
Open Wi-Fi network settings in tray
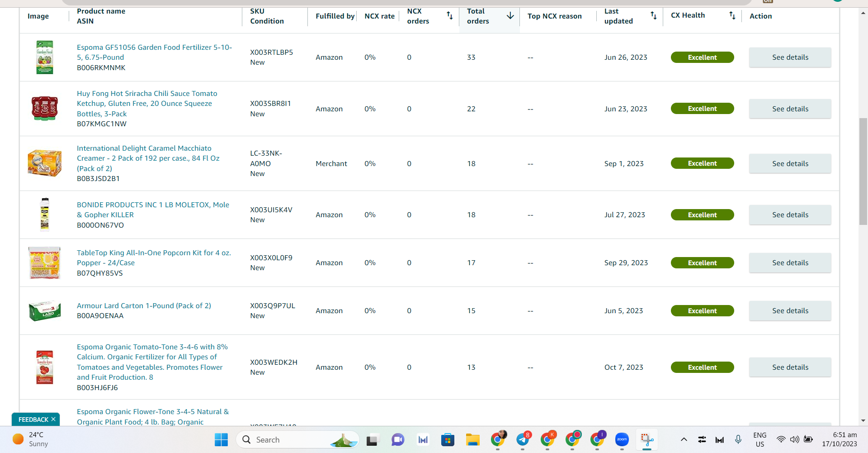[x=781, y=439]
